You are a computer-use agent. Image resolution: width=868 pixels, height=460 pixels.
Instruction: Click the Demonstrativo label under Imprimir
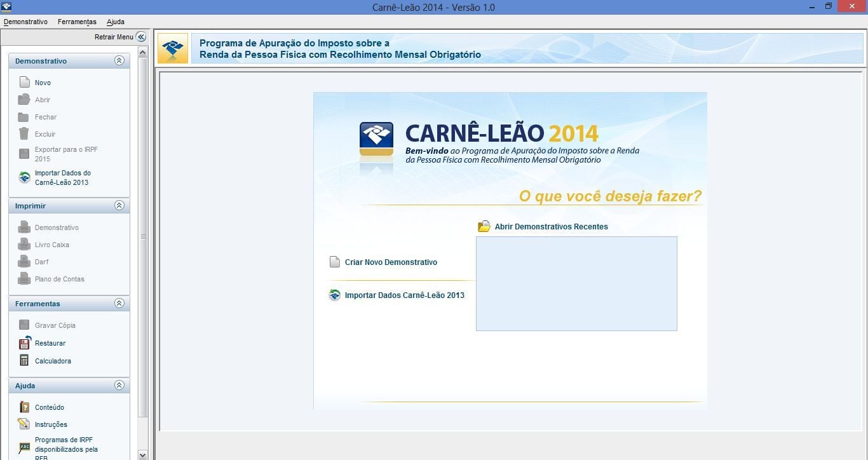click(x=57, y=227)
